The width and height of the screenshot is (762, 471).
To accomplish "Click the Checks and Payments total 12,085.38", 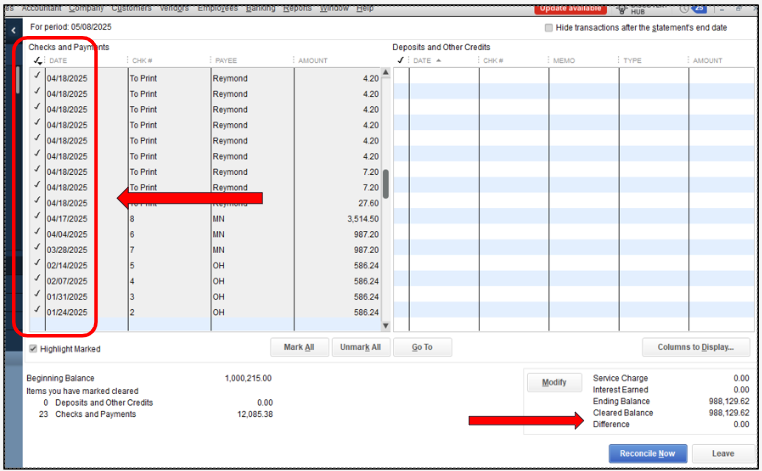I will pyautogui.click(x=255, y=414).
